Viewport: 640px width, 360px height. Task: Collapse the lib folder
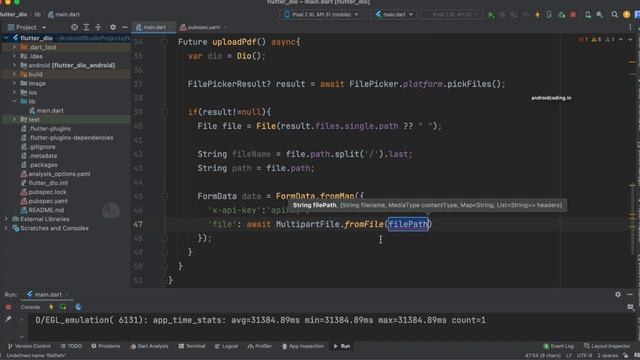(x=14, y=101)
